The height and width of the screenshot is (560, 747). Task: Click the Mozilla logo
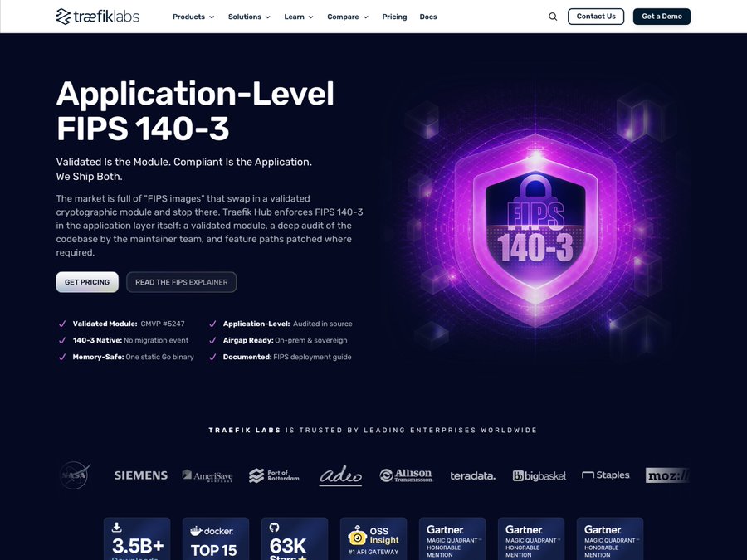click(x=667, y=475)
